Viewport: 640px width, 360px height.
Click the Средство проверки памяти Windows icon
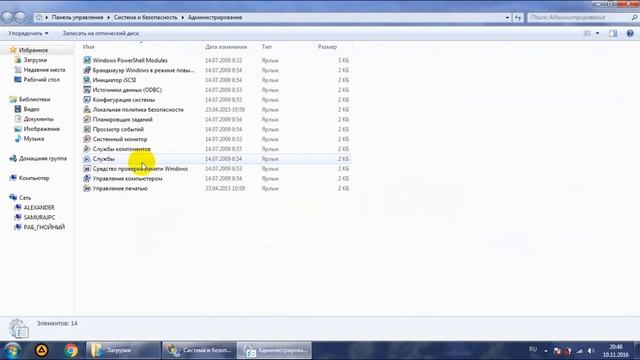[x=87, y=169]
